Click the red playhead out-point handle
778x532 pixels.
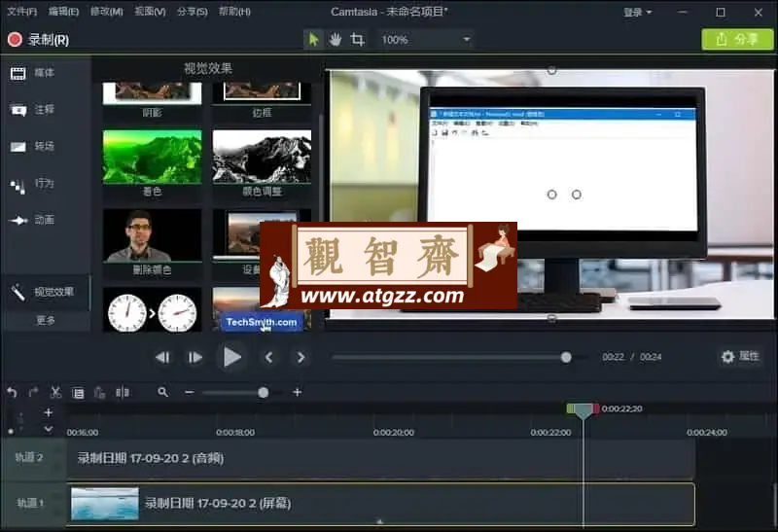click(595, 408)
